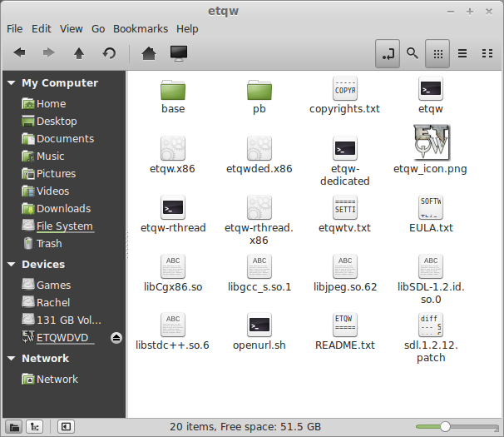Open the Bookmarks menu
Image resolution: width=504 pixels, height=437 pixels.
[x=141, y=29]
